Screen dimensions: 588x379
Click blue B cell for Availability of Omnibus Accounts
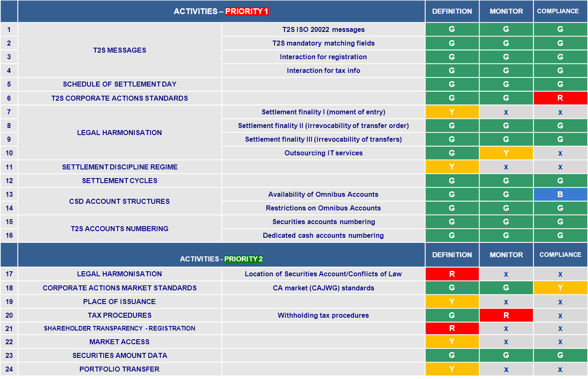click(x=560, y=194)
